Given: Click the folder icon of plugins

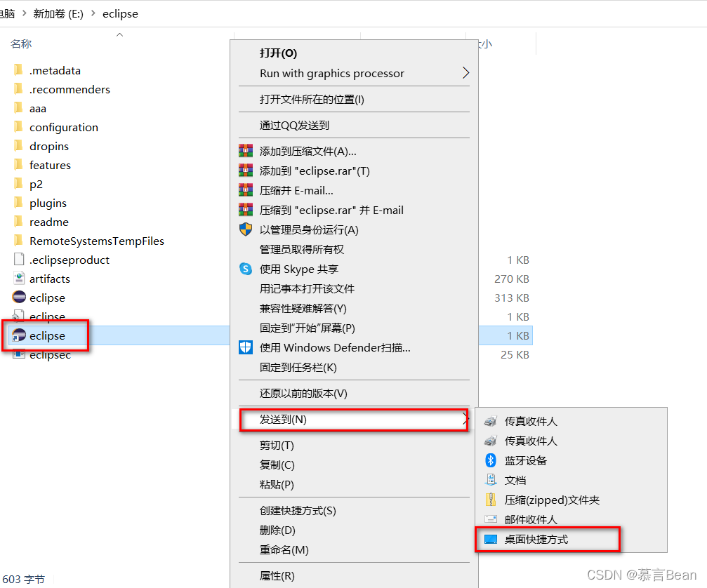Looking at the screenshot, I should (x=20, y=203).
